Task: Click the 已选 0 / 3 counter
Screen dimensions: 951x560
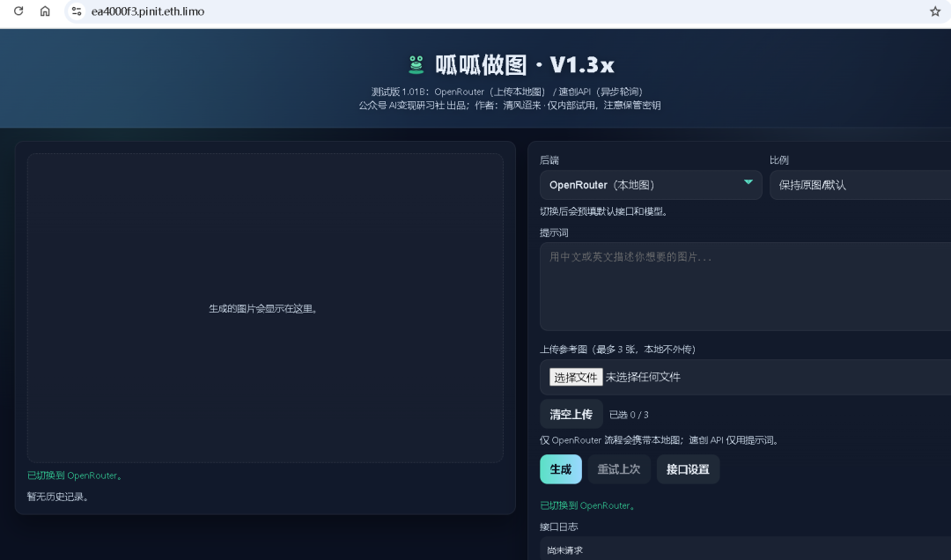Action: (x=629, y=415)
